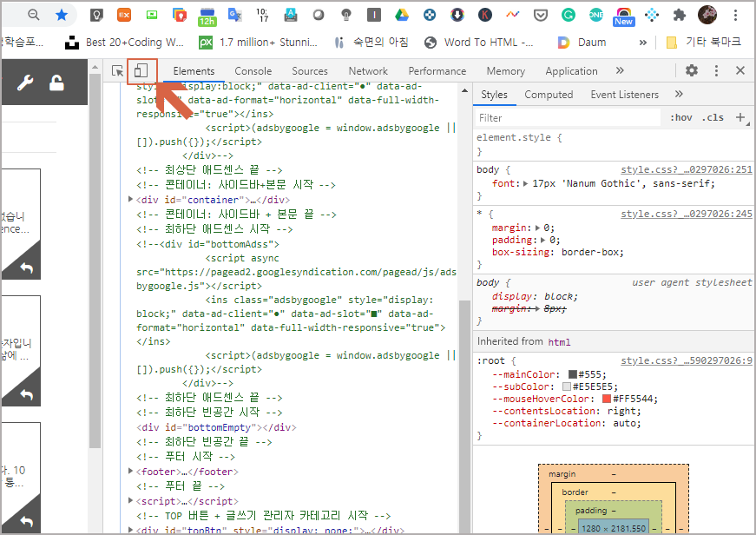
Task: Show more DevTools main tabs
Action: coord(620,70)
